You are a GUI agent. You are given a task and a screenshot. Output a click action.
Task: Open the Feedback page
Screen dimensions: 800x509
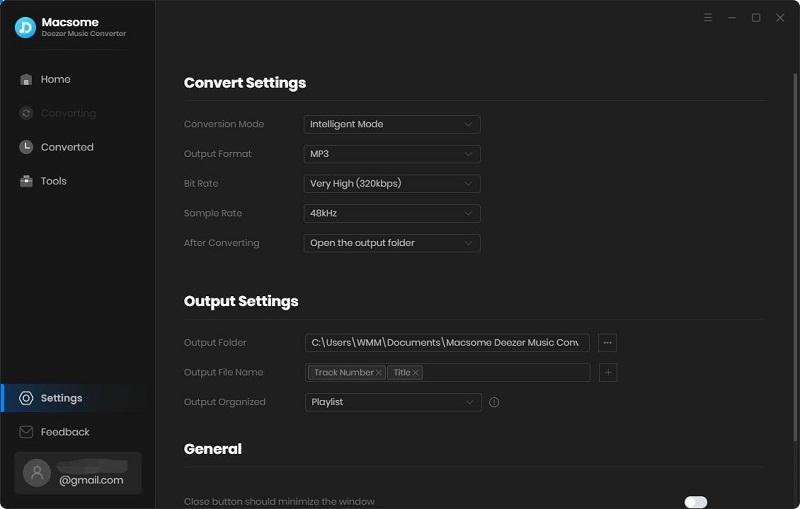pos(65,432)
